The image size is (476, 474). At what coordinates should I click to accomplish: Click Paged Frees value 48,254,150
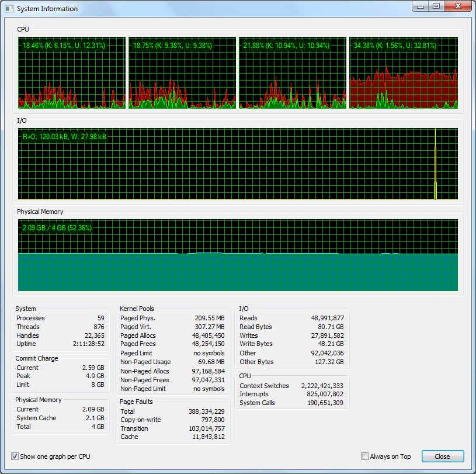pos(209,344)
